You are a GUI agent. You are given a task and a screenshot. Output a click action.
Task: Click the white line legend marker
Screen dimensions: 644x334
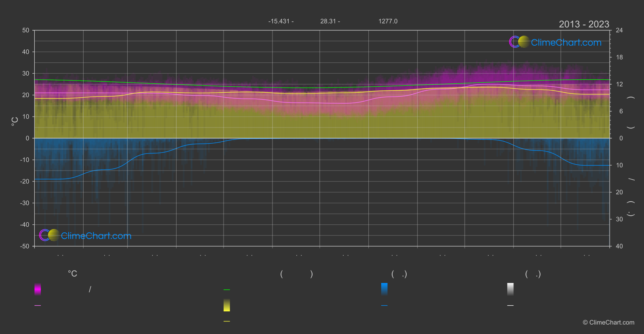(510, 306)
